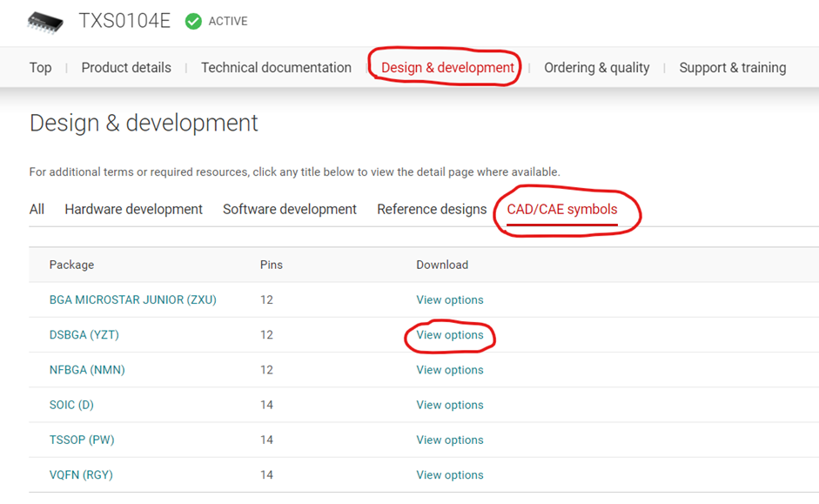The image size is (819, 504).
Task: View options for SOIC (D) package
Action: tap(450, 405)
